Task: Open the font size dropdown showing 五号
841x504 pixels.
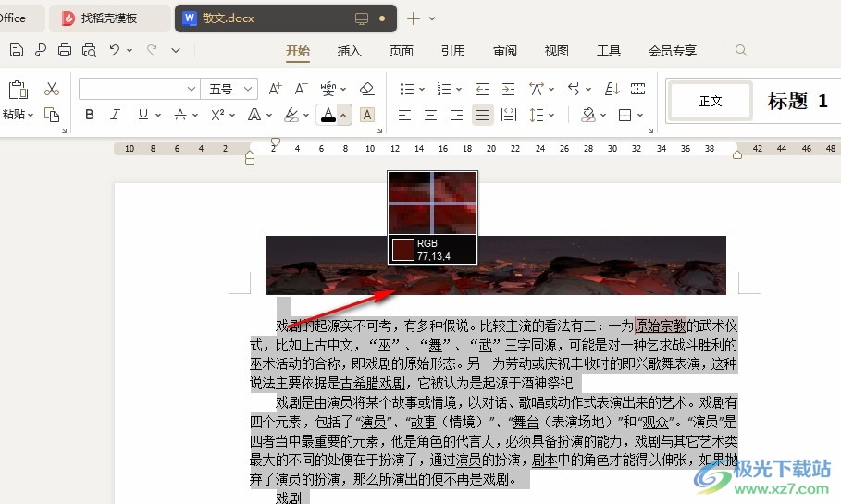Action: (x=231, y=89)
